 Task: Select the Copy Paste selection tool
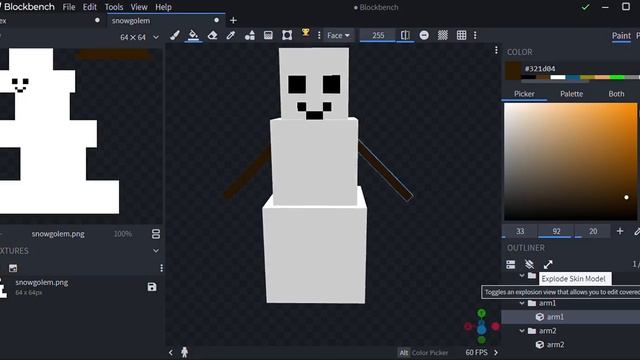point(287,35)
